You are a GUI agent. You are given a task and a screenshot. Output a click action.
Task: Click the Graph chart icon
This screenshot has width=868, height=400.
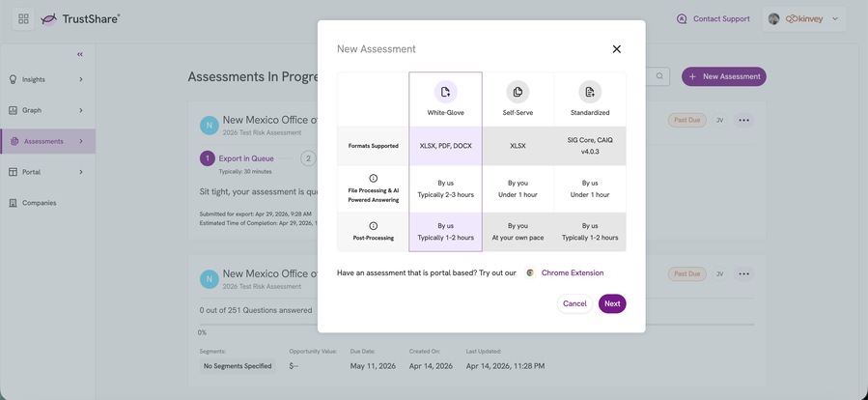click(14, 110)
